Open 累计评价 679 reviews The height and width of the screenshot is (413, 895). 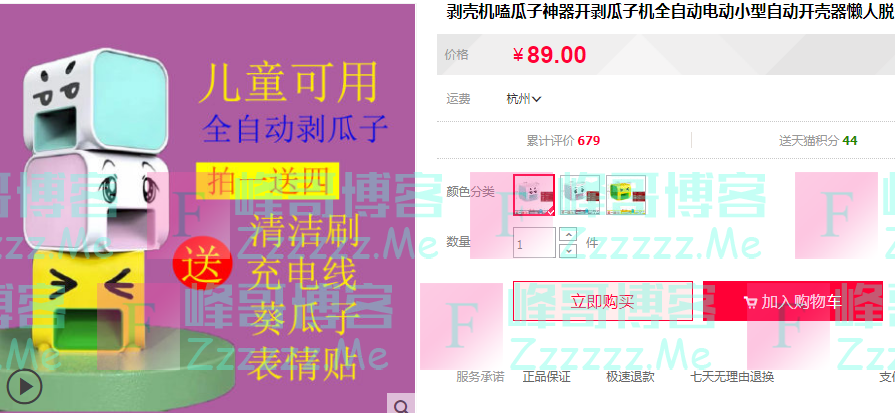[563, 140]
